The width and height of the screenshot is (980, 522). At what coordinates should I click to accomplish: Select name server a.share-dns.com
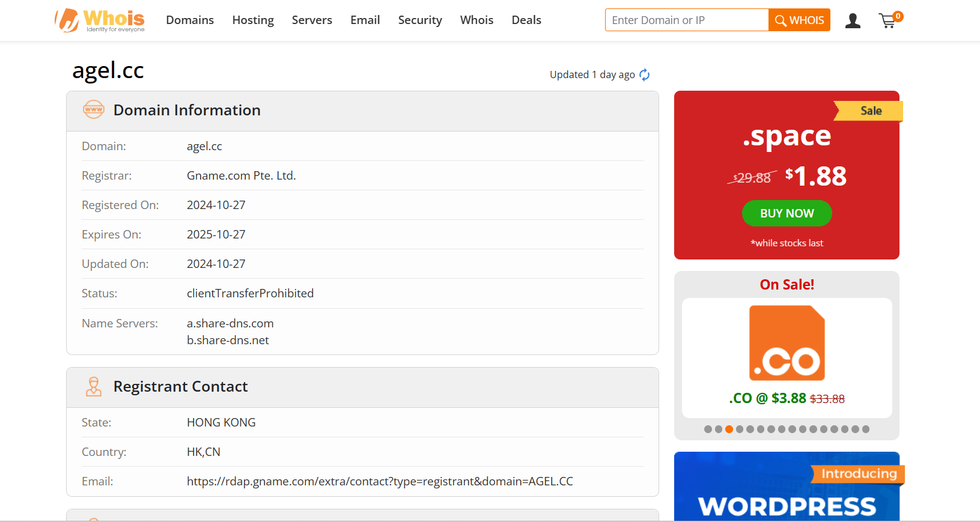click(230, 323)
